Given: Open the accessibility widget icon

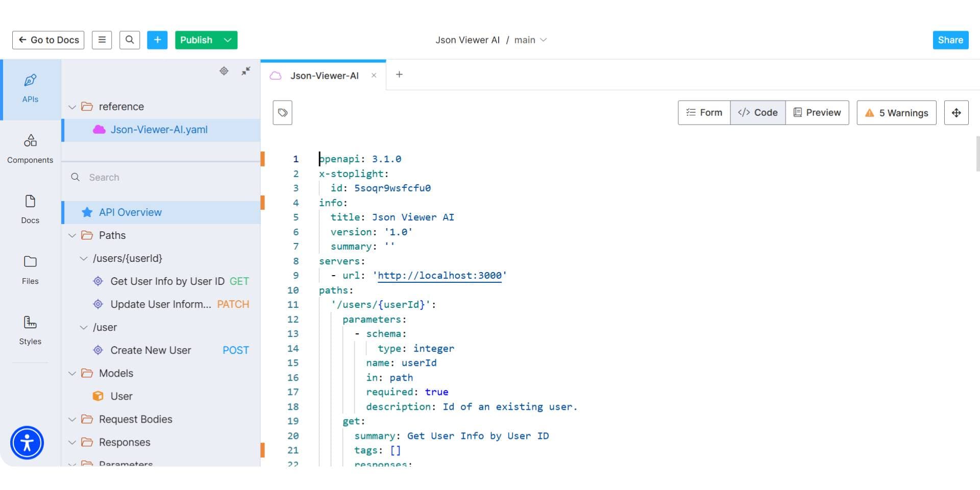Looking at the screenshot, I should coord(27,443).
